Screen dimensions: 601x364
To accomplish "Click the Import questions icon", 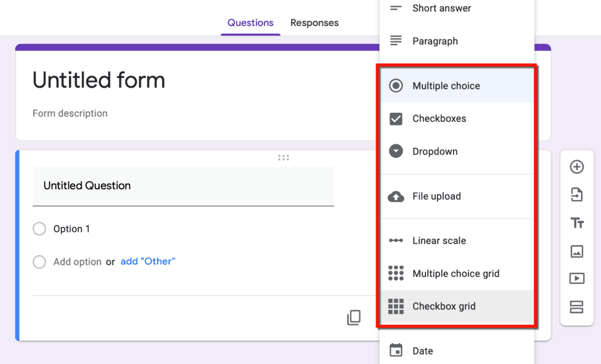I will click(x=576, y=195).
